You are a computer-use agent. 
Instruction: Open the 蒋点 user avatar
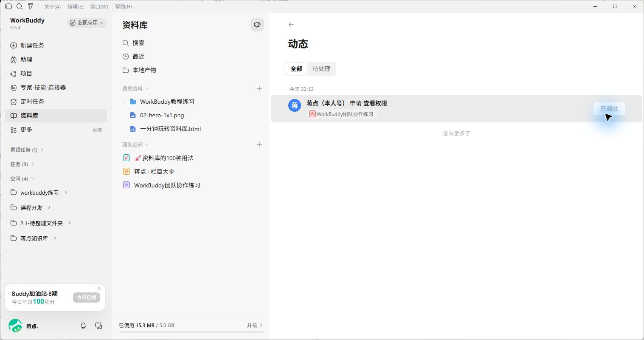click(x=15, y=326)
